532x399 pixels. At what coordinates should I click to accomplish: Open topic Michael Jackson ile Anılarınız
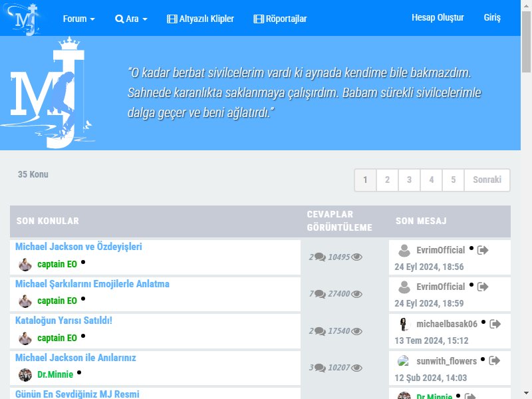click(x=76, y=358)
